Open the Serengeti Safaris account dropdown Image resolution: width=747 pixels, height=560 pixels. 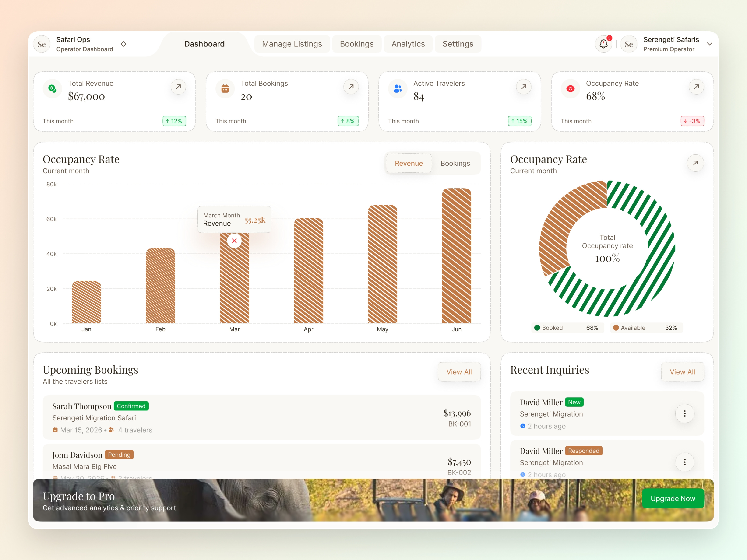click(709, 44)
